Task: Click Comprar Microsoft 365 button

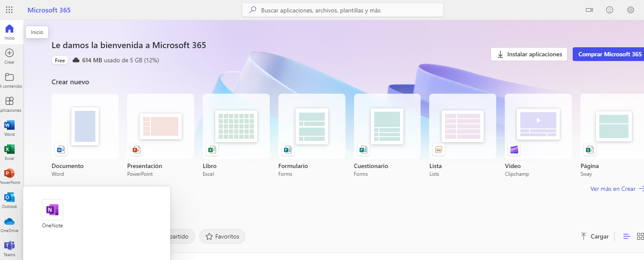Action: 608,54
